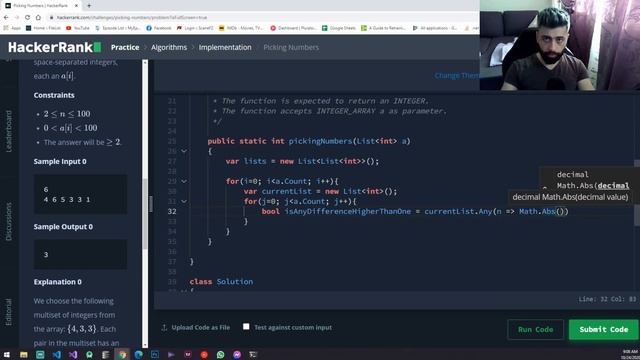The height and width of the screenshot is (360, 640).
Task: Go to the browser home page
Action: point(38,18)
